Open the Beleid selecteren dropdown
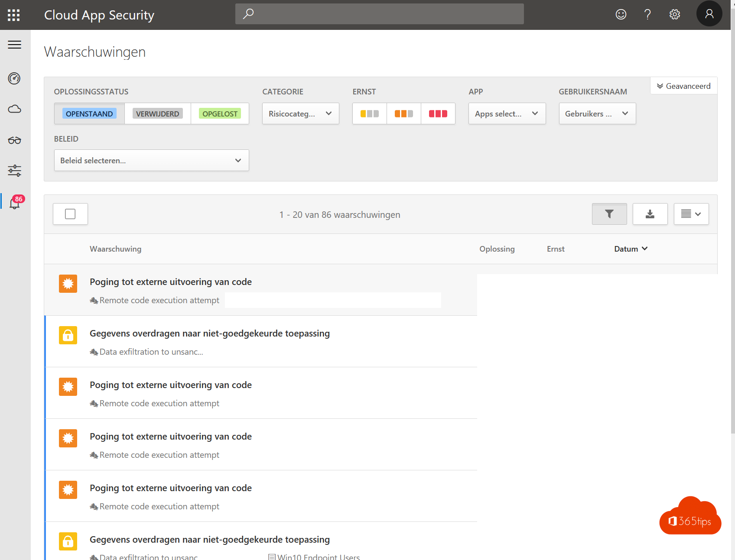This screenshot has width=735, height=560. pos(151,160)
